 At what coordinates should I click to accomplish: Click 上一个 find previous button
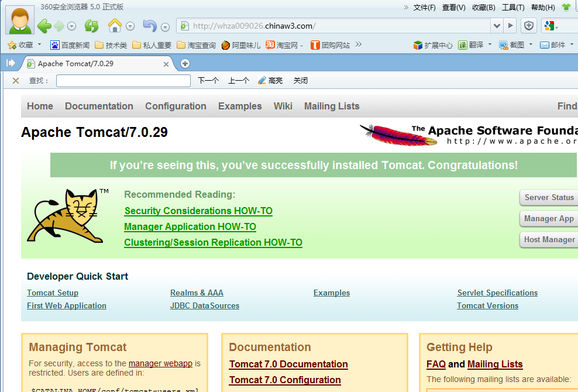(x=239, y=80)
